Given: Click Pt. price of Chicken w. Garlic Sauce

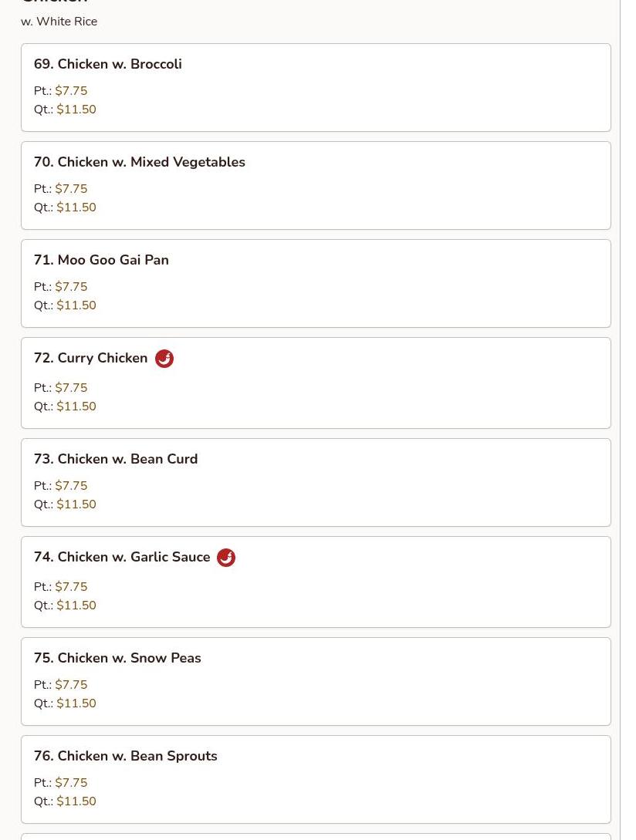Looking at the screenshot, I should (x=61, y=586).
